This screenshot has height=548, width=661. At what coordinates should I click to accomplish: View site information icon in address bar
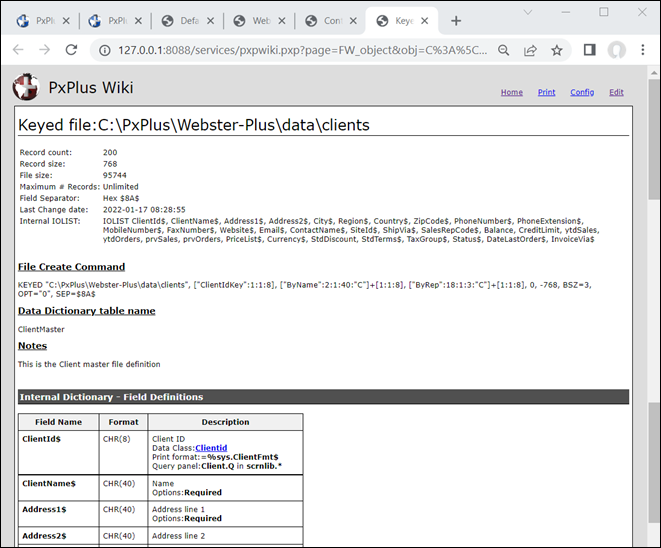click(x=105, y=51)
